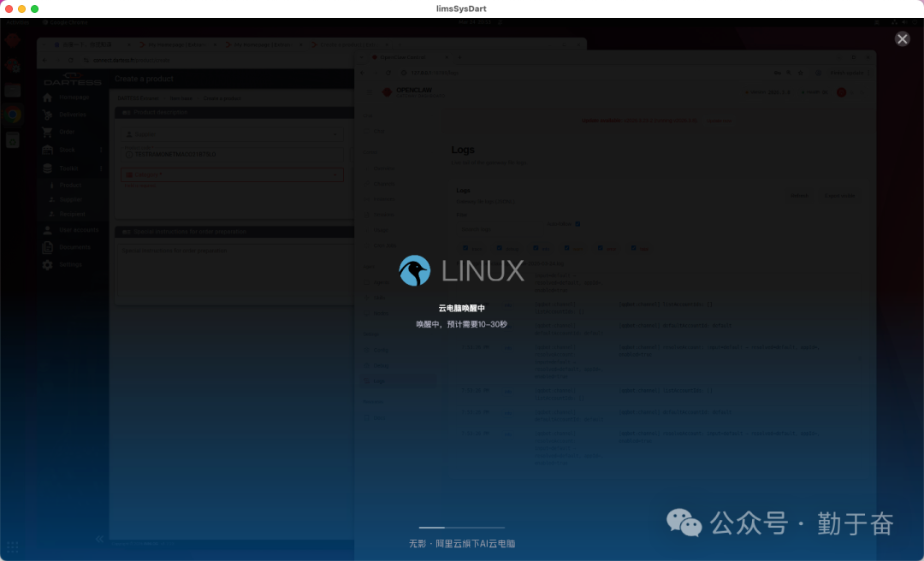This screenshot has width=924, height=561.
Task: Toggle the warn log level checkbox
Action: pyautogui.click(x=567, y=248)
